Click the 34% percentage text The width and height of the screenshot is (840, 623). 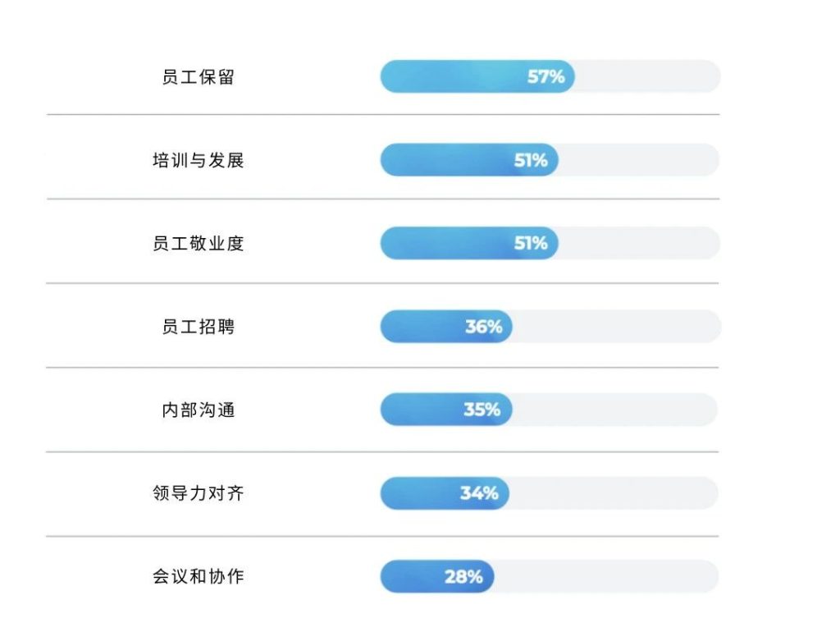tap(479, 493)
